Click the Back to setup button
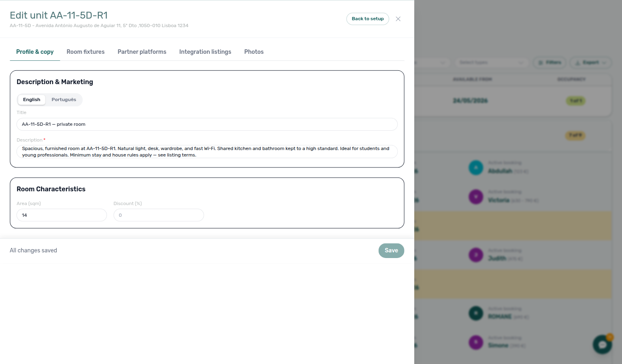The image size is (622, 364). [x=368, y=19]
